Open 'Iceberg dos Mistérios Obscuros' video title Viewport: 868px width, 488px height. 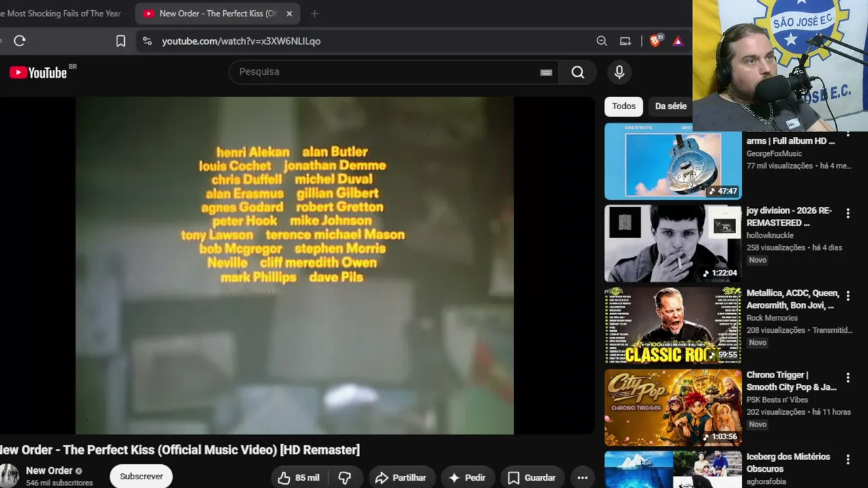788,463
